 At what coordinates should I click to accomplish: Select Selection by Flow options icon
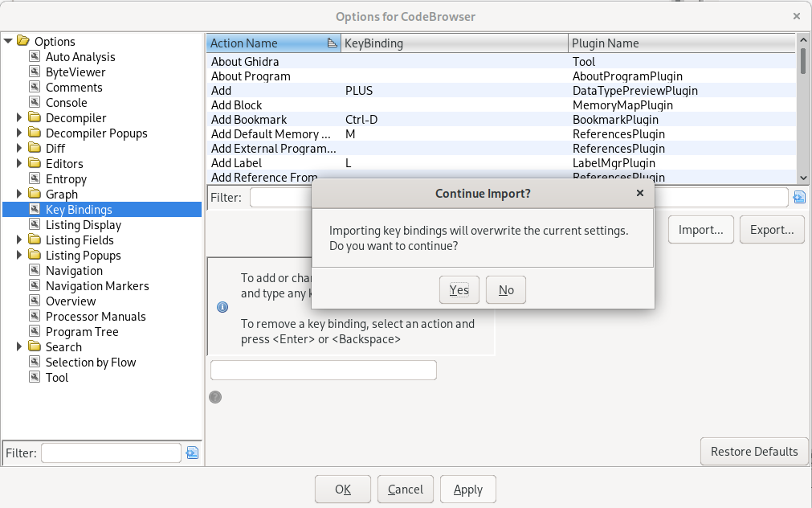point(35,361)
